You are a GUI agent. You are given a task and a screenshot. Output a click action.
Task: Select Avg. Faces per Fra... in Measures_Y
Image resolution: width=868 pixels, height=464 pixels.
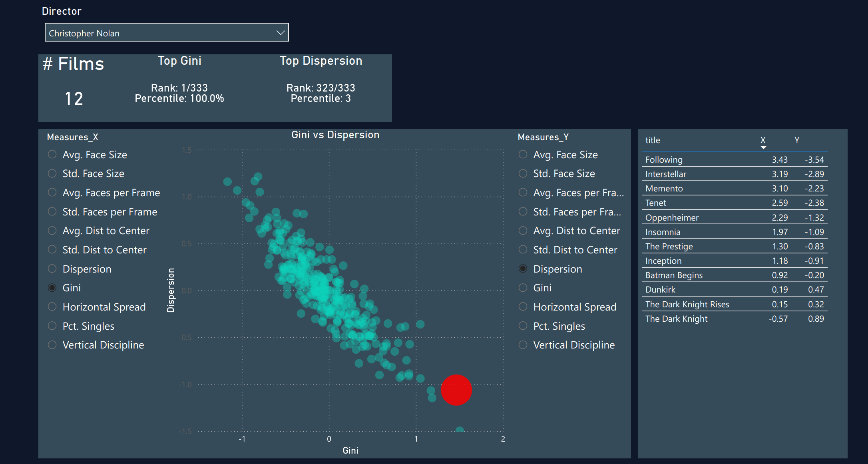523,193
